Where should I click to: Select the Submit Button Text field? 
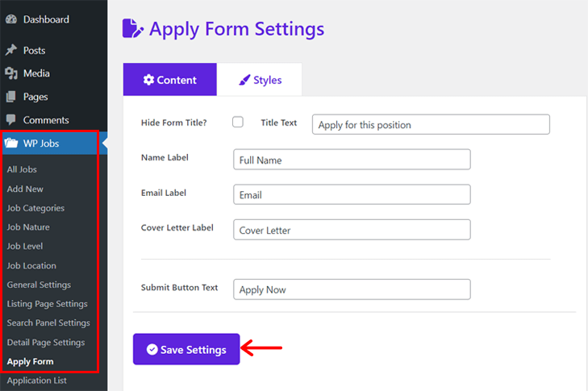pos(352,289)
